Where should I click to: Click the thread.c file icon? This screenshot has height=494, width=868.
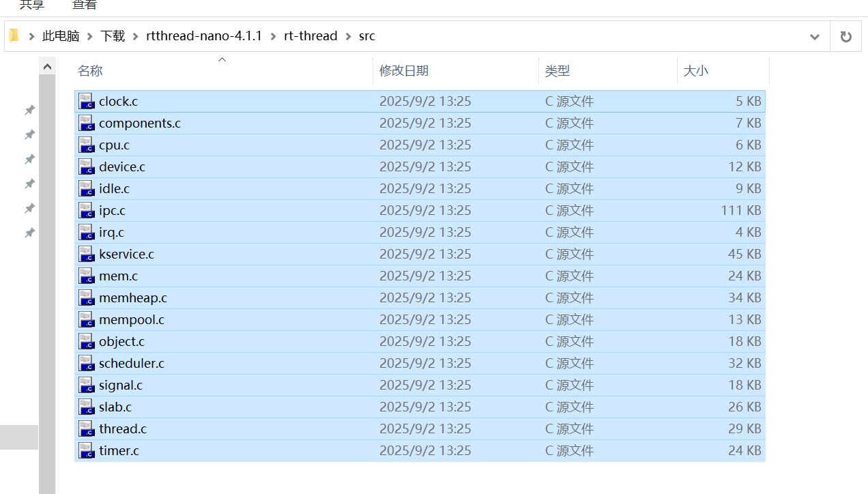[86, 428]
